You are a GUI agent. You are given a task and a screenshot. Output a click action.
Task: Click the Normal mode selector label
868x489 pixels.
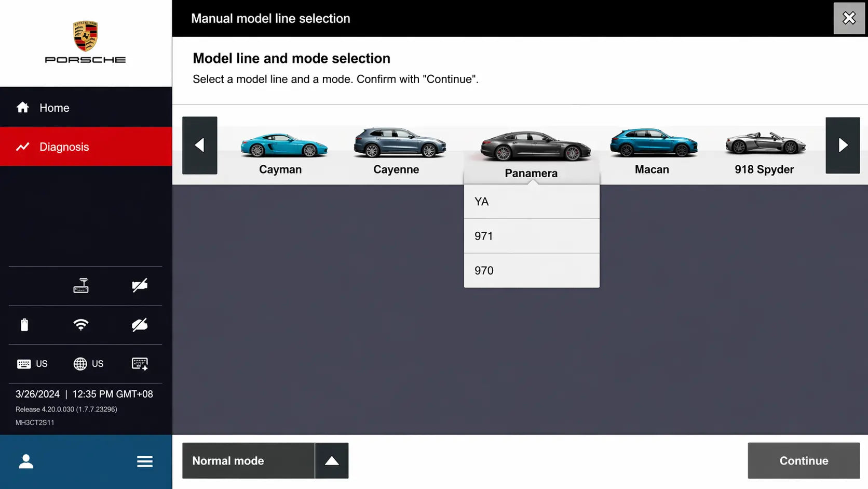point(249,461)
